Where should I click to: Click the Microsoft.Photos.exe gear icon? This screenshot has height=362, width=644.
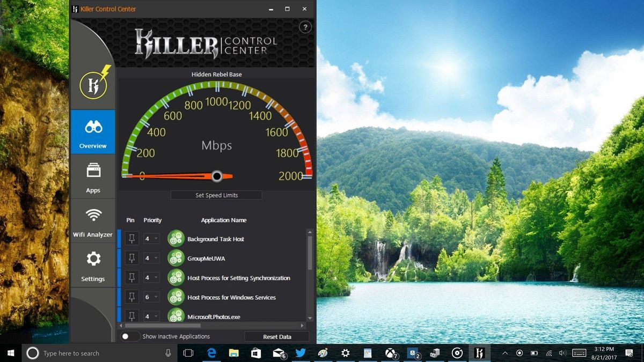tap(176, 315)
